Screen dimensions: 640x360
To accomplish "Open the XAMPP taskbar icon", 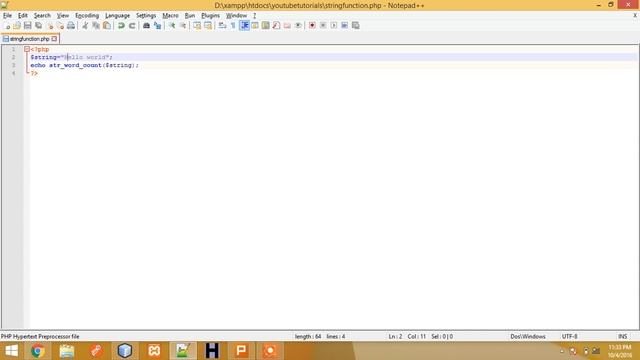I will 154,351.
